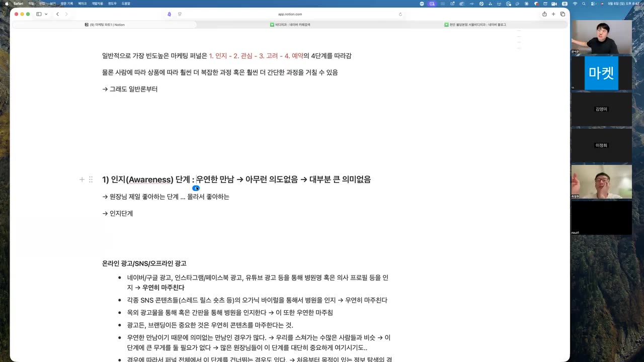Image resolution: width=644 pixels, height=362 pixels.
Task: Click the heading '1) 인지(Awareness) 단계'
Action: coord(146,179)
